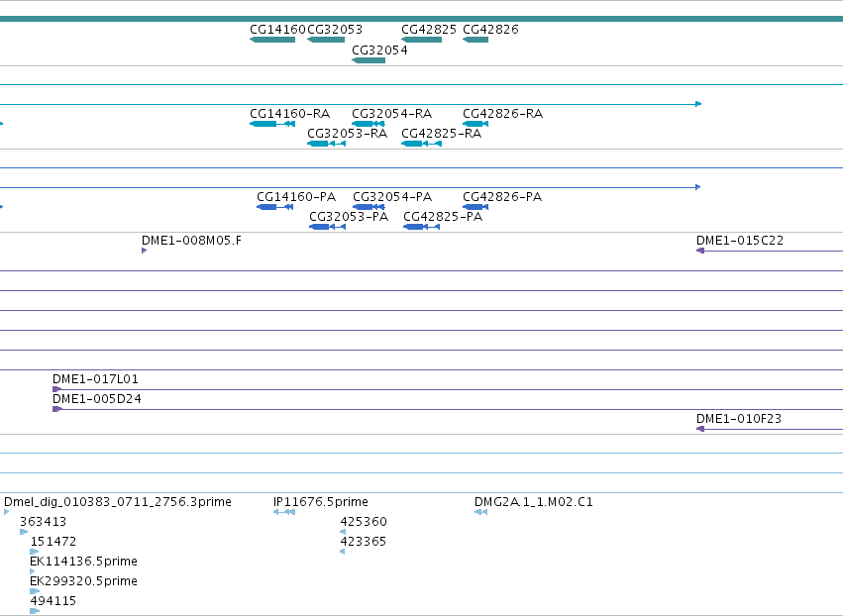Click the CG42825-RA label text
843x616 pixels.
442,134
